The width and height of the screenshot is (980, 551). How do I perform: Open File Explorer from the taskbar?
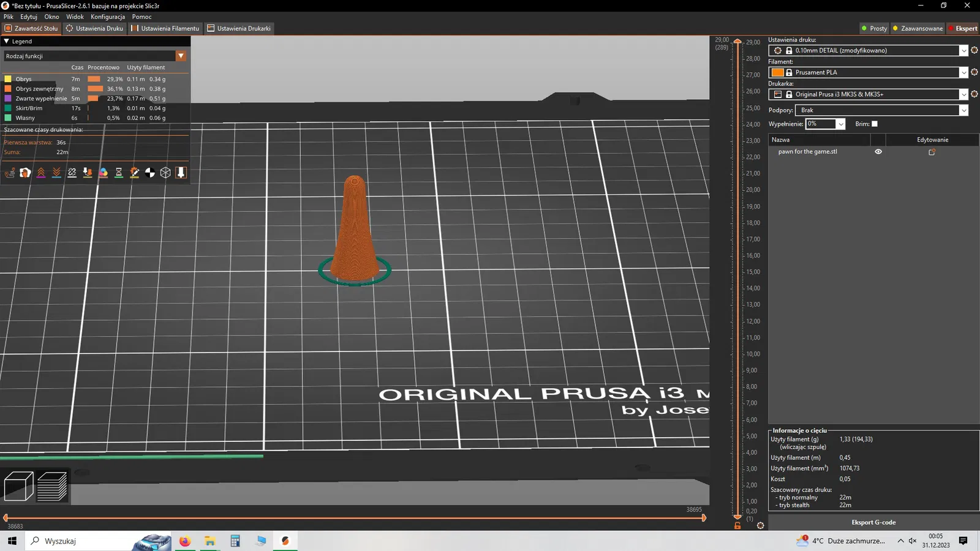coord(210,541)
